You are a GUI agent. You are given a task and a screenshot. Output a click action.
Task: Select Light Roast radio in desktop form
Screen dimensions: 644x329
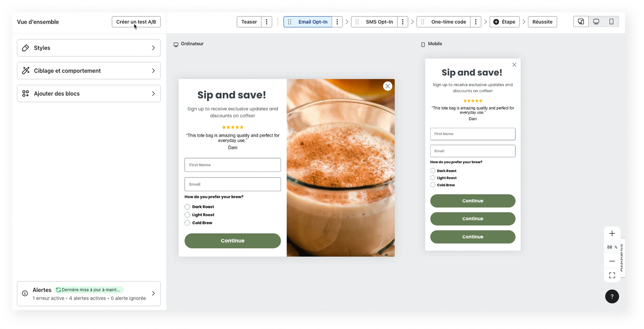click(187, 215)
